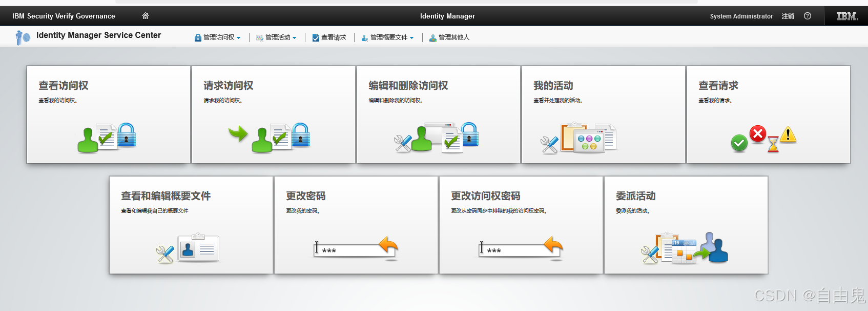Open the 查看请求 card title

click(718, 86)
